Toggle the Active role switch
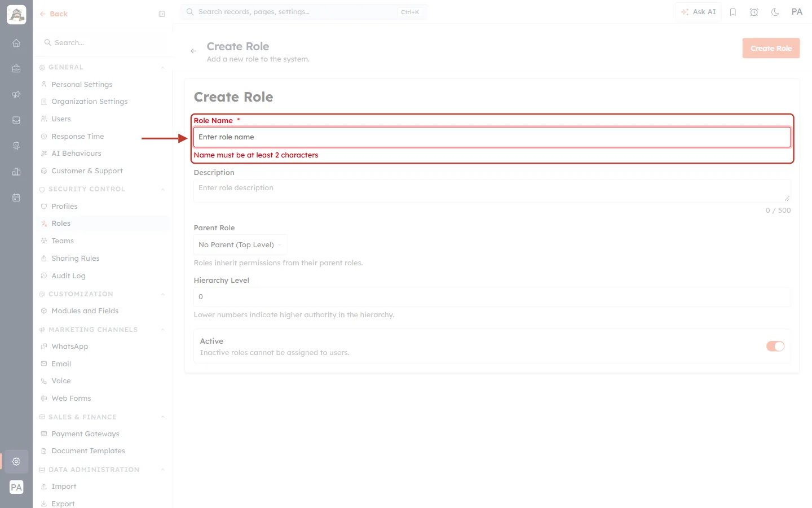Image resolution: width=812 pixels, height=508 pixels. [775, 346]
